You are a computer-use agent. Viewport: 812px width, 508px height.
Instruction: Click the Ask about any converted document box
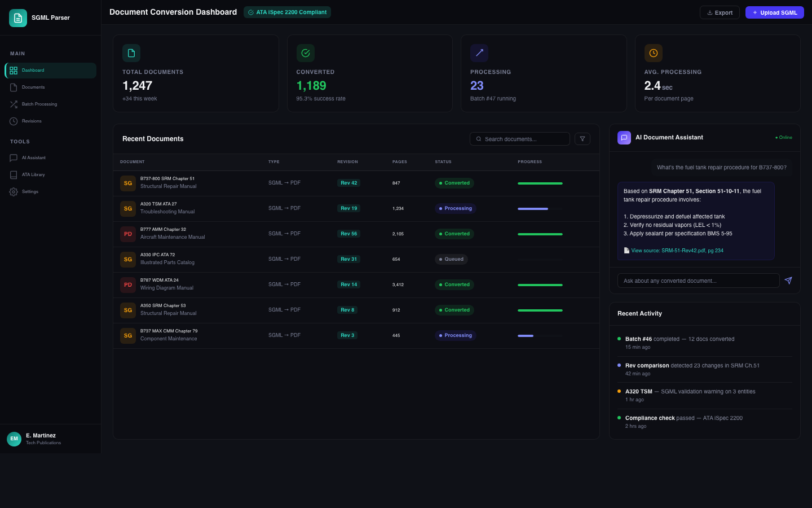698,281
